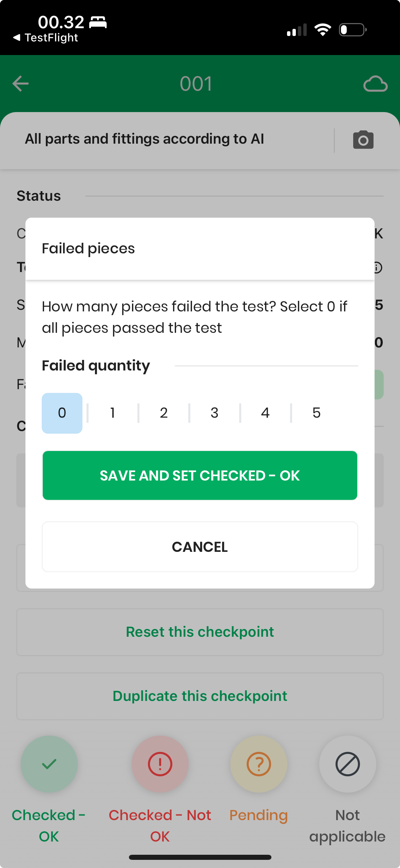Screen dimensions: 400x868
Task: Select failed quantity 1
Action: tap(113, 413)
